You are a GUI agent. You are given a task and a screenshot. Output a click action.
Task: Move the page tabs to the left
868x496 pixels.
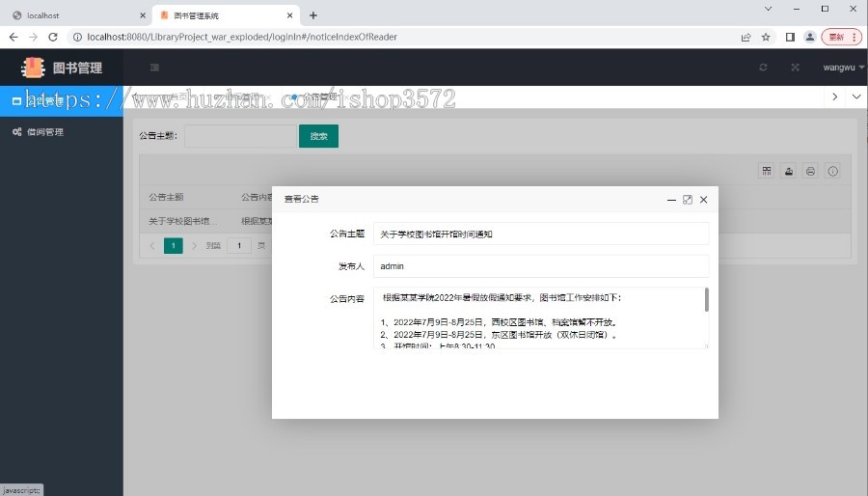(133, 96)
